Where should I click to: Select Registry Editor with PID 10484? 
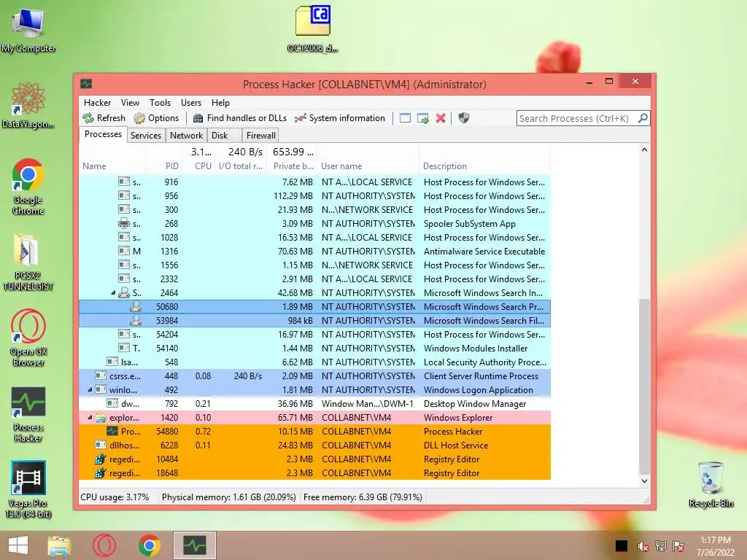tap(314, 459)
